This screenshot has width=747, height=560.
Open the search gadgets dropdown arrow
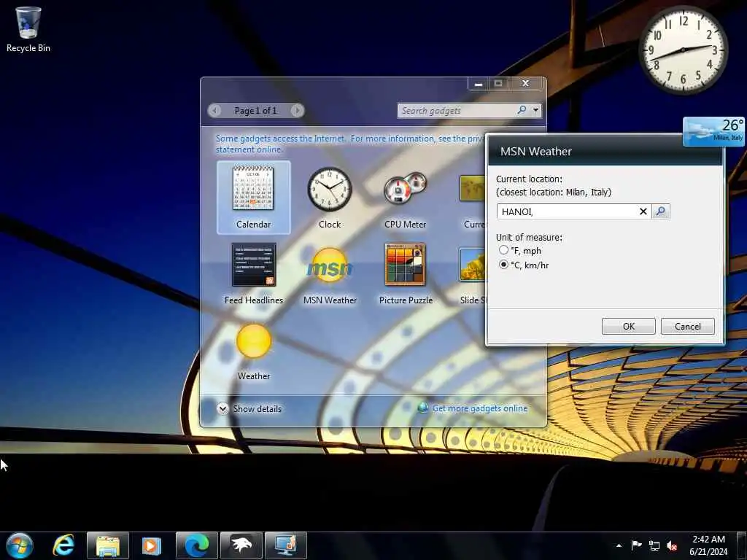[535, 110]
